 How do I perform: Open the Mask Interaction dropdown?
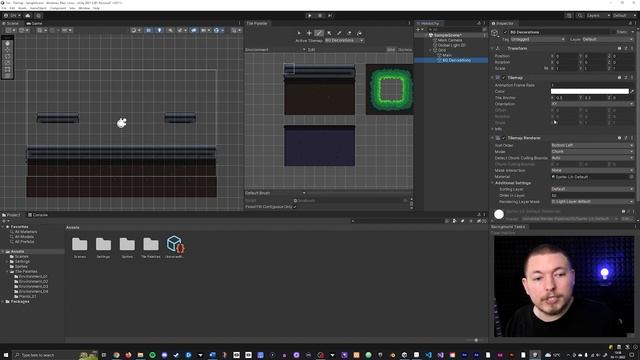pos(592,170)
